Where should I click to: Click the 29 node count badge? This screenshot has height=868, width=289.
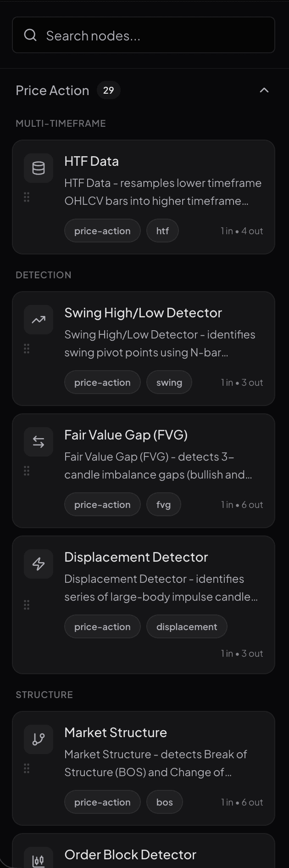click(109, 90)
